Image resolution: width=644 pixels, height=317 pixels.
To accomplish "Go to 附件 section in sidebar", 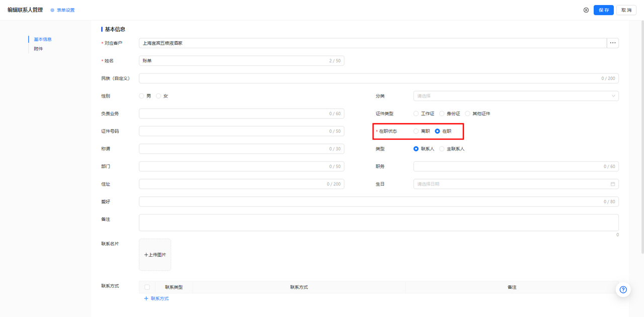I will 38,49.
